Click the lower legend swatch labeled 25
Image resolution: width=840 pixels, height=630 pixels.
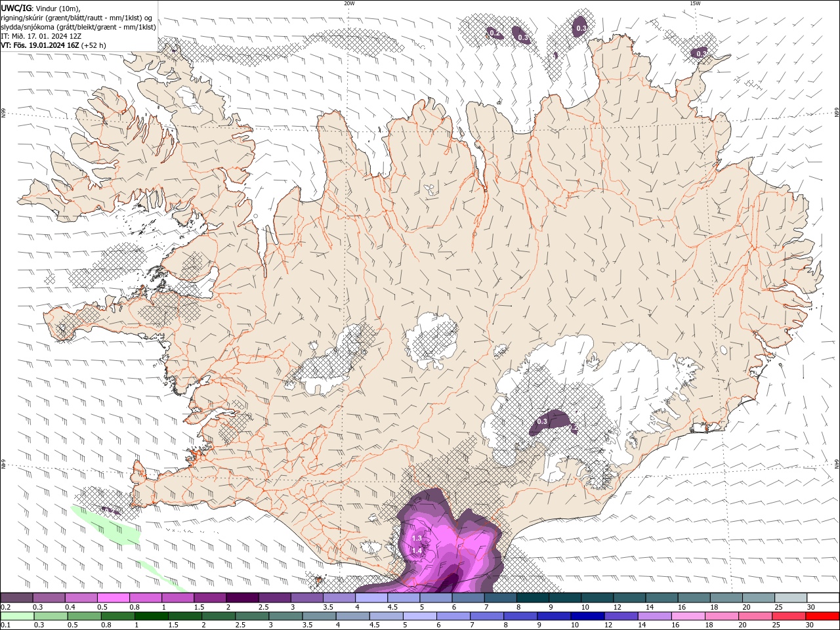(788, 616)
